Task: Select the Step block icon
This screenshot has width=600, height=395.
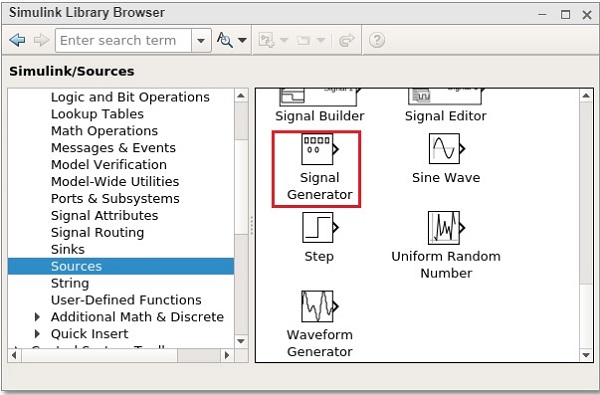Action: pos(320,227)
